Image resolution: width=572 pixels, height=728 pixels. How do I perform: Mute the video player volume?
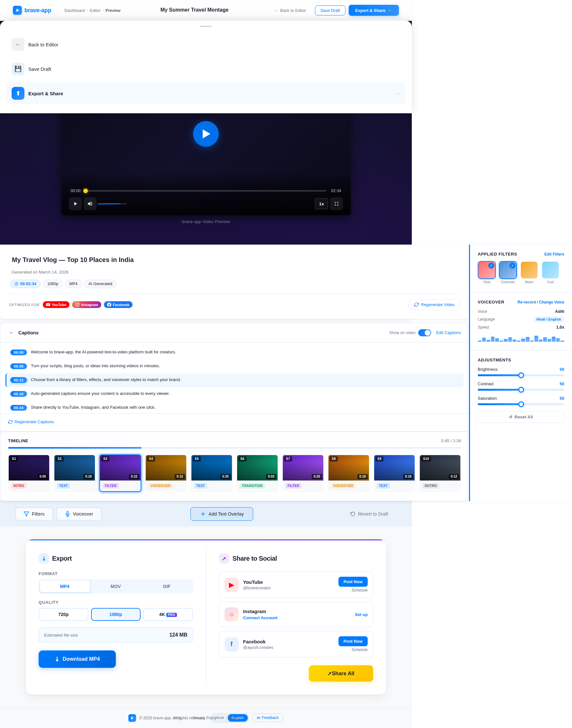tap(90, 204)
